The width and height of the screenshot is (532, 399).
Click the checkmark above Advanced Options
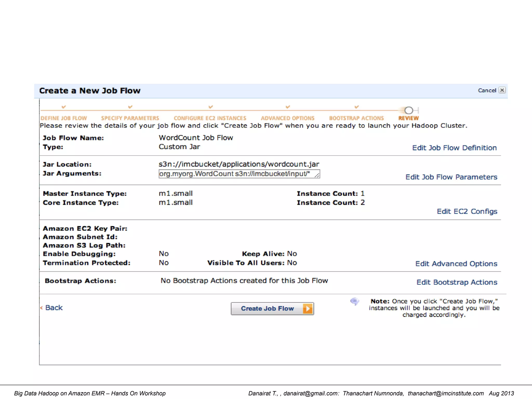[288, 107]
